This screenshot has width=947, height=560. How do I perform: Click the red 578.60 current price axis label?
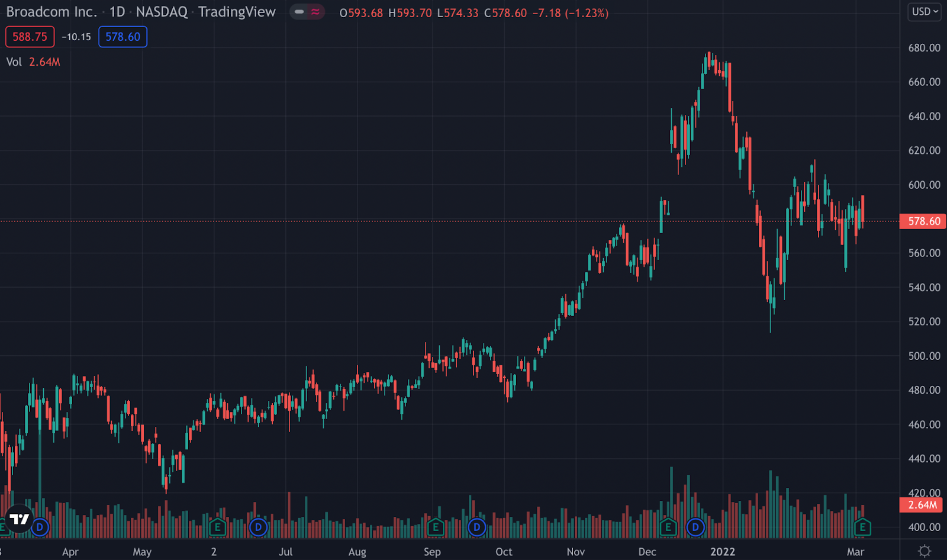click(x=923, y=221)
